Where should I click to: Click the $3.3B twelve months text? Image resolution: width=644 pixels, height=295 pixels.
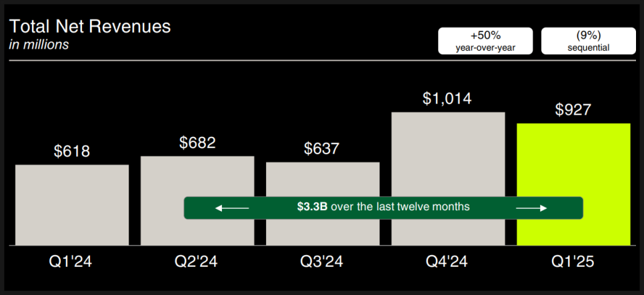click(383, 206)
